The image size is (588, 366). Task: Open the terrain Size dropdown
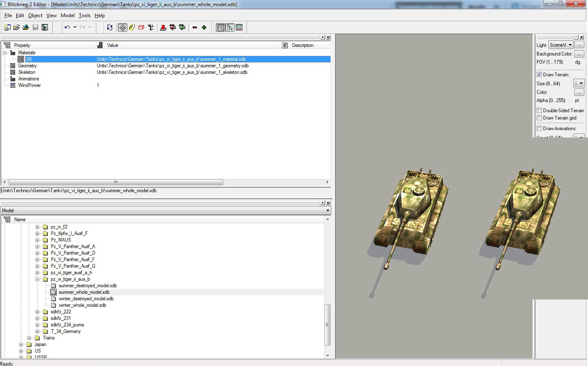click(x=579, y=83)
